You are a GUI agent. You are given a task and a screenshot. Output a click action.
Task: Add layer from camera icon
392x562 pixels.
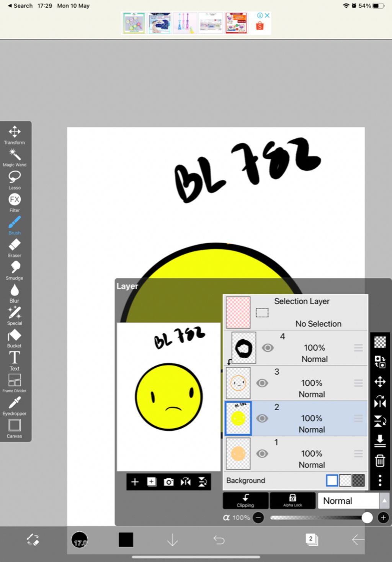click(x=168, y=482)
